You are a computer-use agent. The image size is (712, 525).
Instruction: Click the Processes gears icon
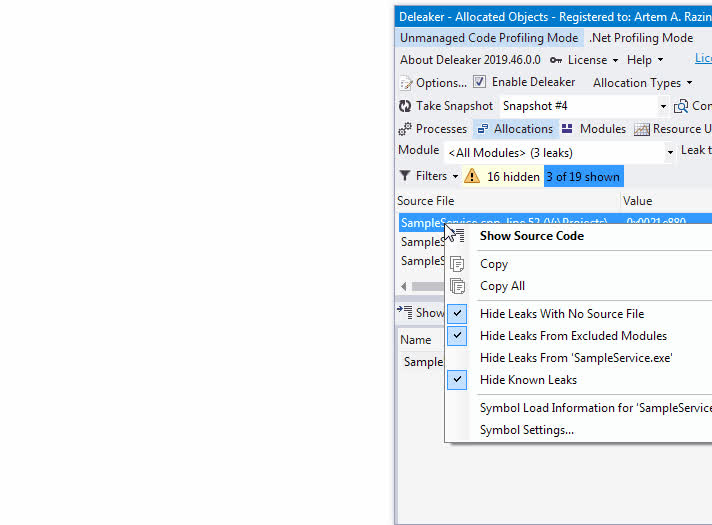405,129
